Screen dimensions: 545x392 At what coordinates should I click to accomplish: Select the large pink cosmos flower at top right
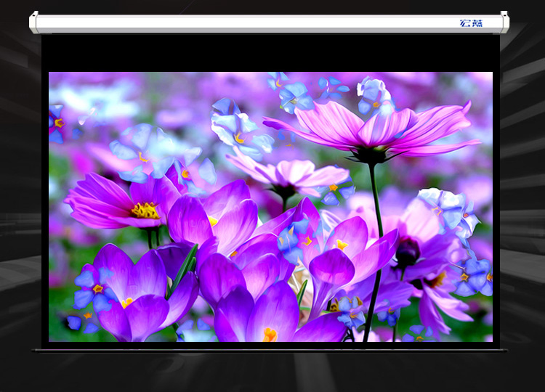click(378, 127)
